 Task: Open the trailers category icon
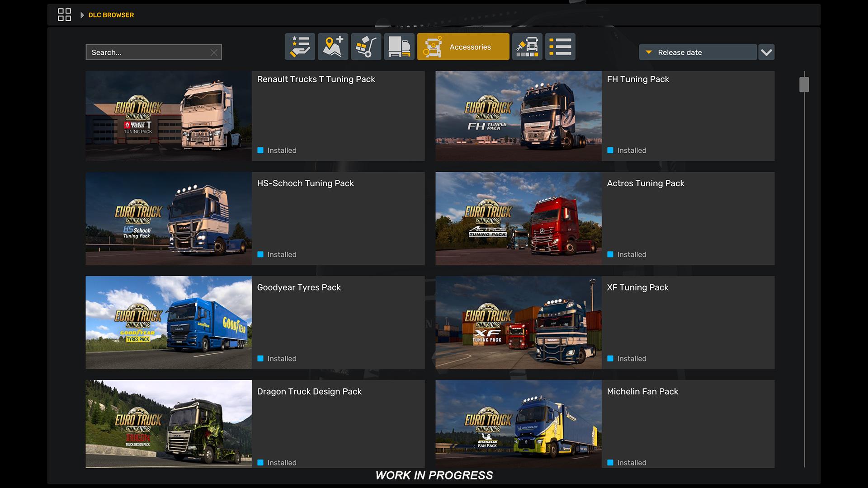coord(399,47)
